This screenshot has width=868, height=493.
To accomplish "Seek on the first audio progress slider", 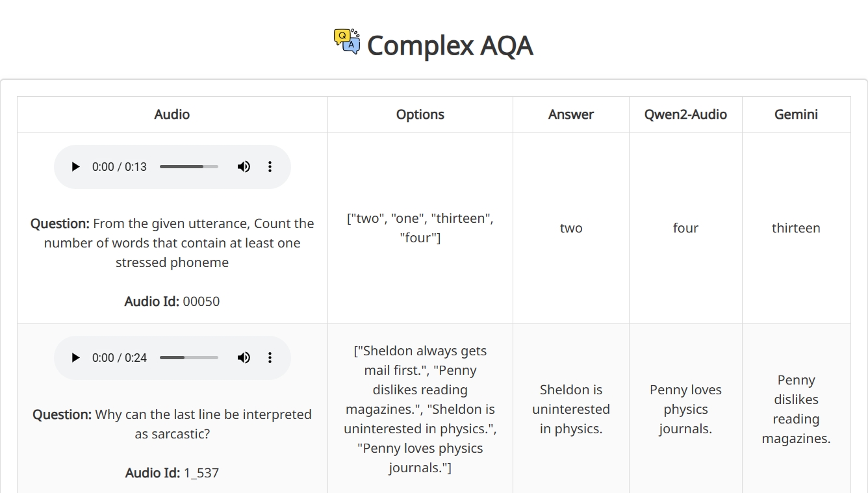I will pyautogui.click(x=188, y=167).
